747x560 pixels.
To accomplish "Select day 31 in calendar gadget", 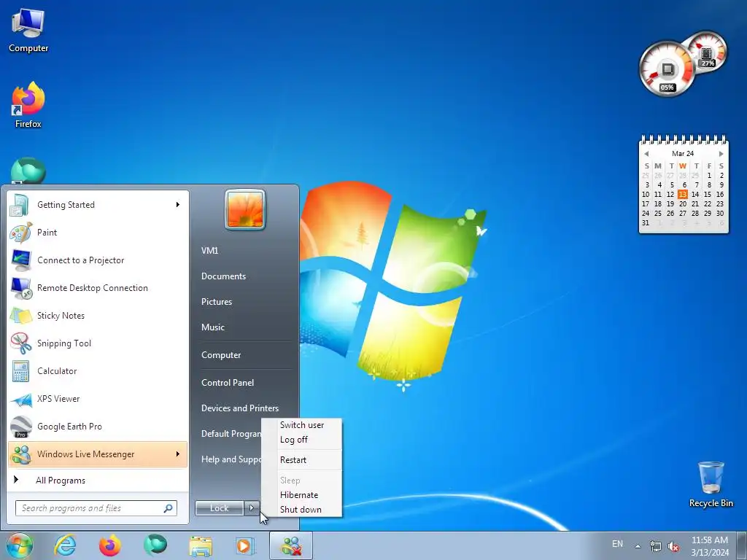I will point(646,223).
